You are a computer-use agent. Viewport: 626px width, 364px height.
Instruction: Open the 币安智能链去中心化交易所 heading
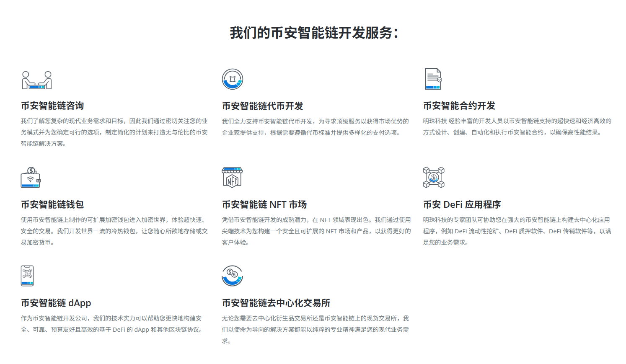coord(276,303)
